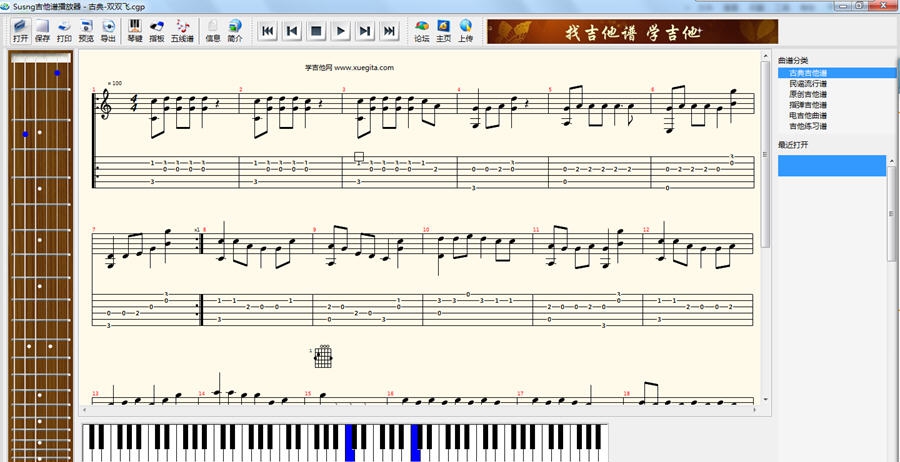Screen dimensions: 900x462
Task: Jump to the end of the song
Action: (x=389, y=31)
